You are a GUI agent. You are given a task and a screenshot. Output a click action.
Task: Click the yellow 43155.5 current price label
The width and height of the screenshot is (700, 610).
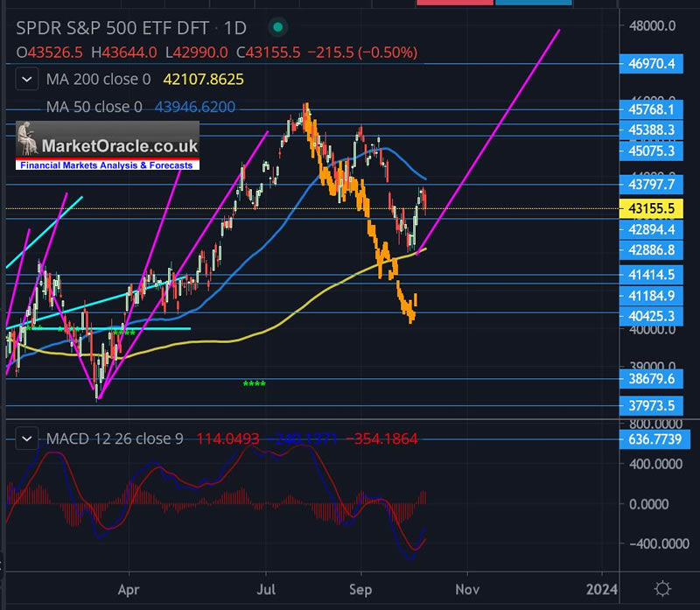tap(651, 208)
